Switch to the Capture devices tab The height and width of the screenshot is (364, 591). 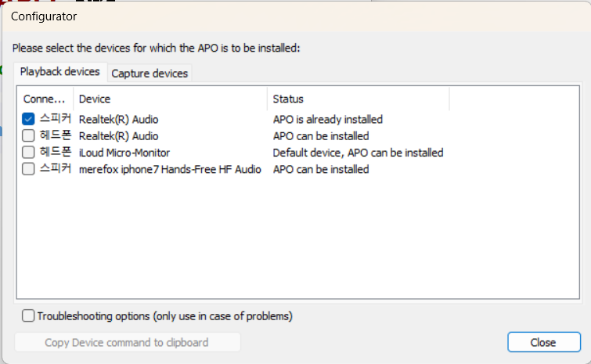click(x=150, y=73)
